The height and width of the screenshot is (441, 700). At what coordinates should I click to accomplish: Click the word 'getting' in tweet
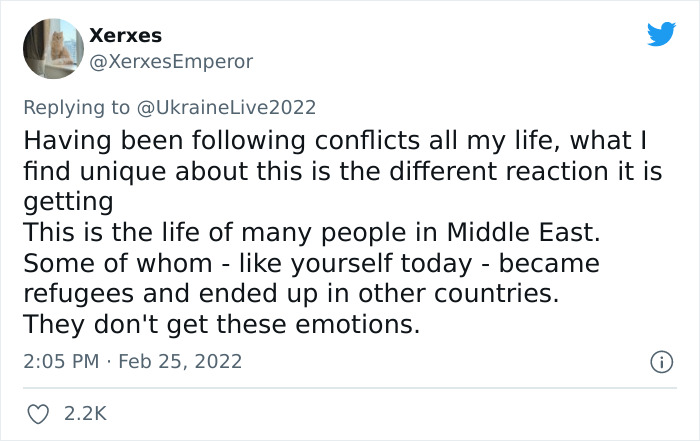[x=67, y=202]
